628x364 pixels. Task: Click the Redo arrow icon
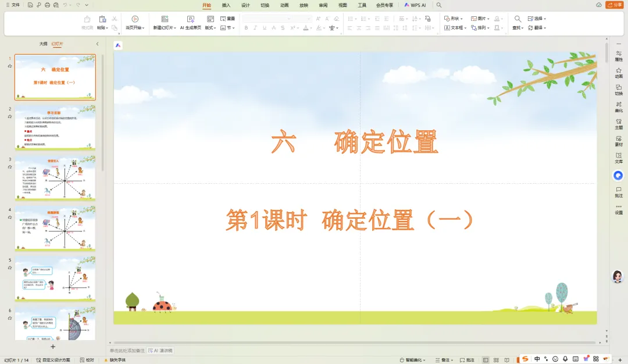pyautogui.click(x=78, y=5)
